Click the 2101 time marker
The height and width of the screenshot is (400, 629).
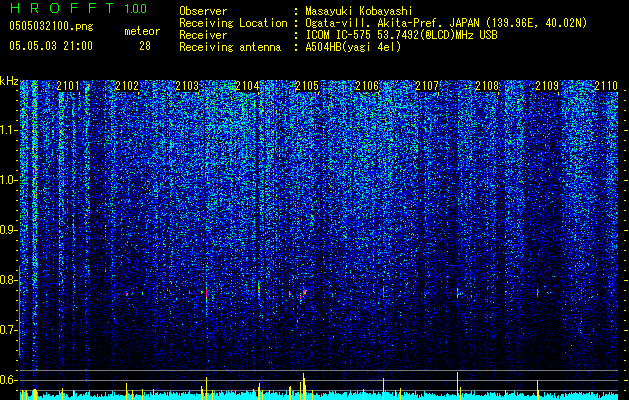68,85
